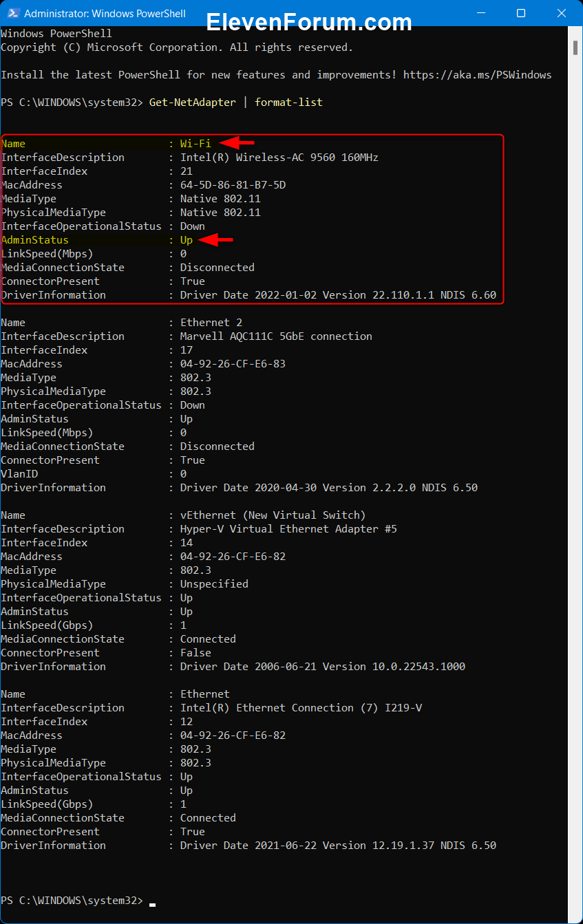The height and width of the screenshot is (924, 583).
Task: Open the https://aka.ms/PSWindows link
Action: coord(479,74)
